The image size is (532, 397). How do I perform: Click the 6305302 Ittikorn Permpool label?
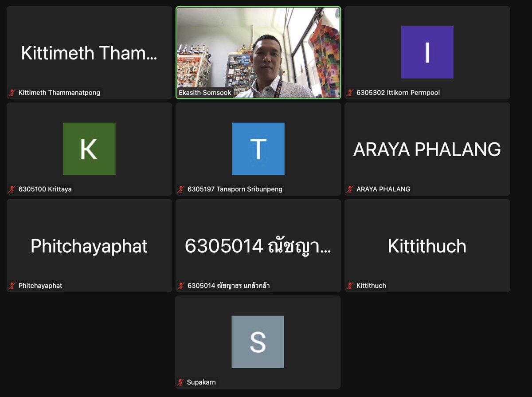point(398,93)
